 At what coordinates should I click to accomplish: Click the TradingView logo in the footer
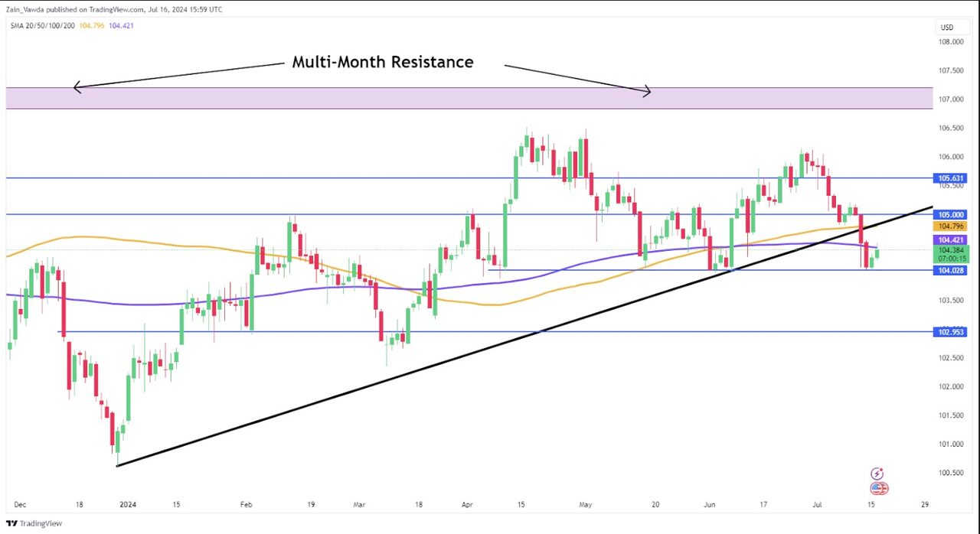click(34, 523)
